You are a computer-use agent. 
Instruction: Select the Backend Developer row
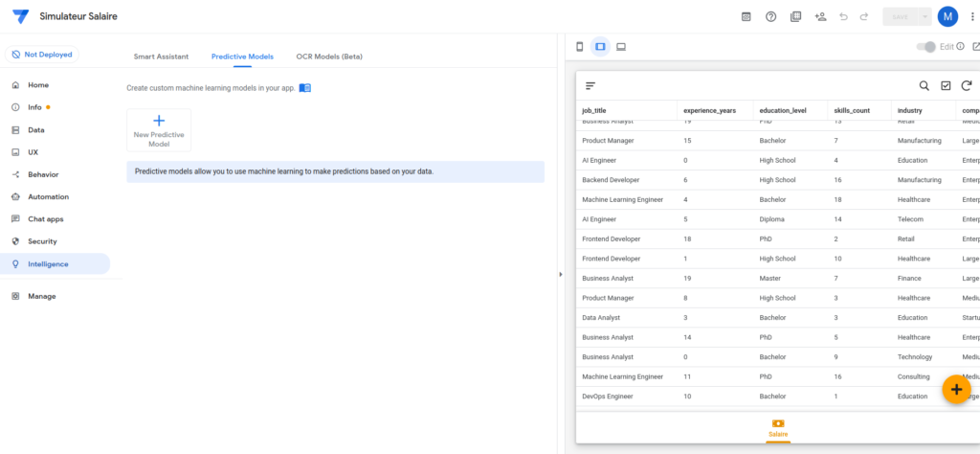[777, 180]
